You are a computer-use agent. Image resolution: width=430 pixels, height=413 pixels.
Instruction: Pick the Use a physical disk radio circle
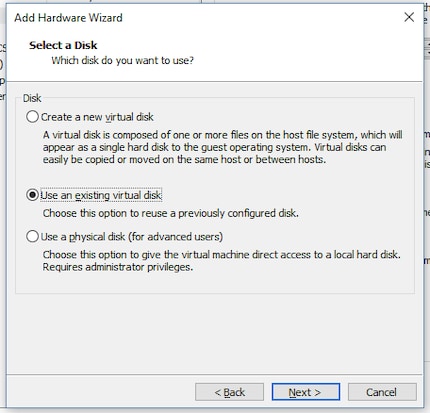(x=32, y=236)
